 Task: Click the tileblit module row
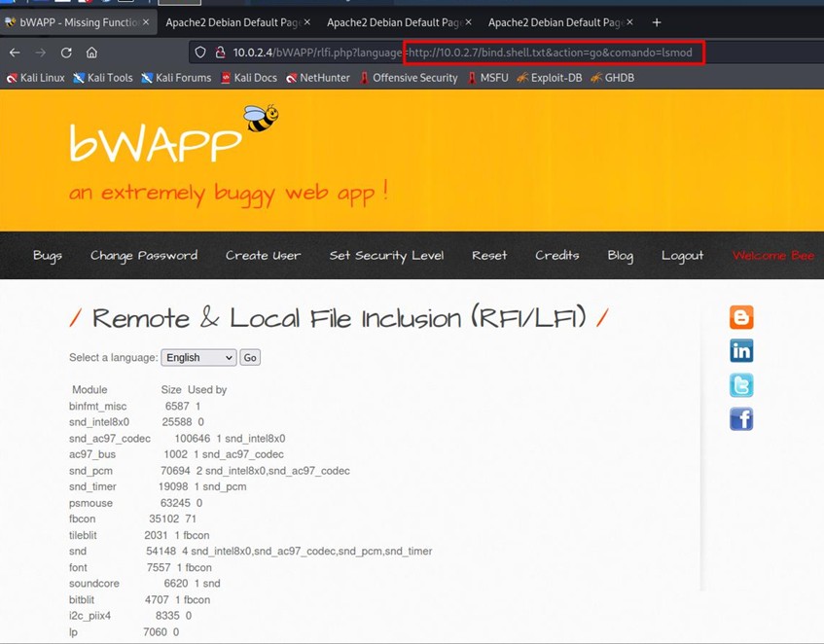pos(139,535)
